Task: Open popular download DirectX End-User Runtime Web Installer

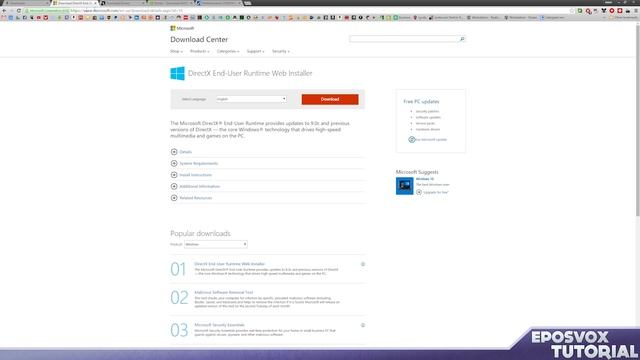Action: click(229, 264)
